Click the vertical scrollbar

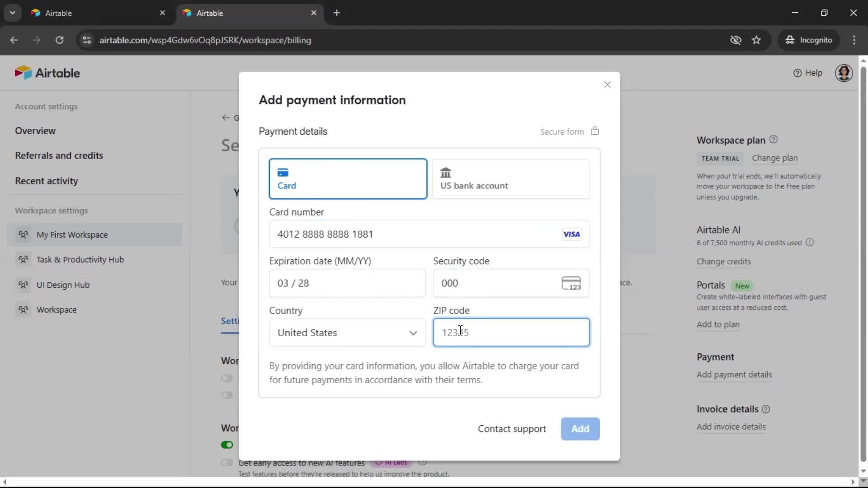click(x=863, y=264)
